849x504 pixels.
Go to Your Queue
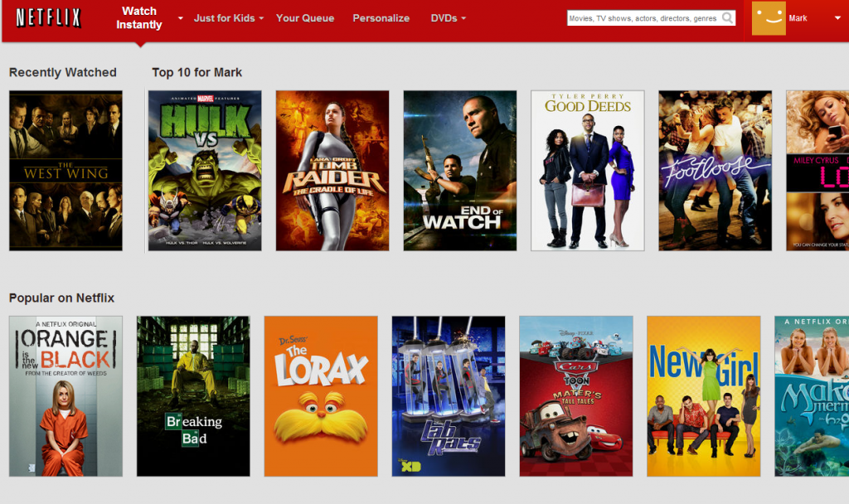point(305,18)
